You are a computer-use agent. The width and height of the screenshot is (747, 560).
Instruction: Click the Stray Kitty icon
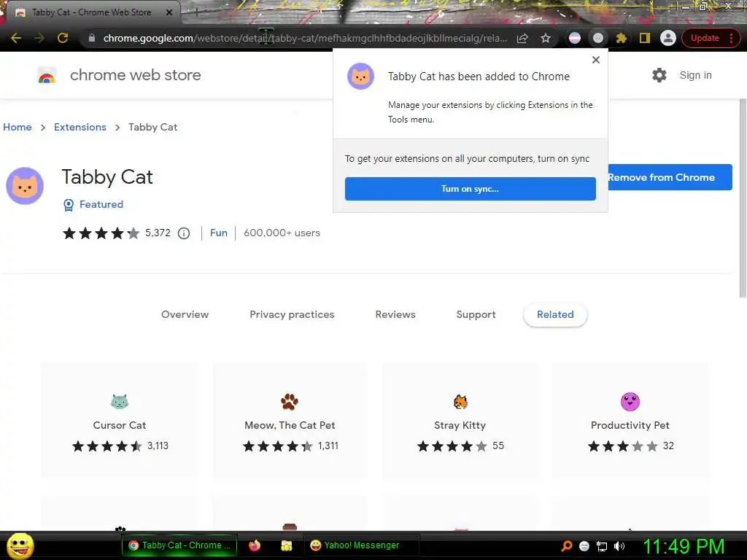tap(460, 402)
